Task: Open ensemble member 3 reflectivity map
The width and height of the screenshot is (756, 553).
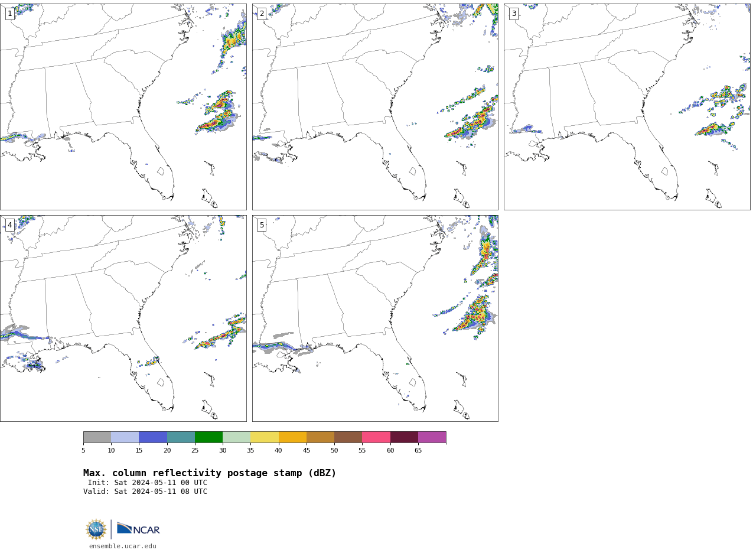Action: [x=627, y=107]
